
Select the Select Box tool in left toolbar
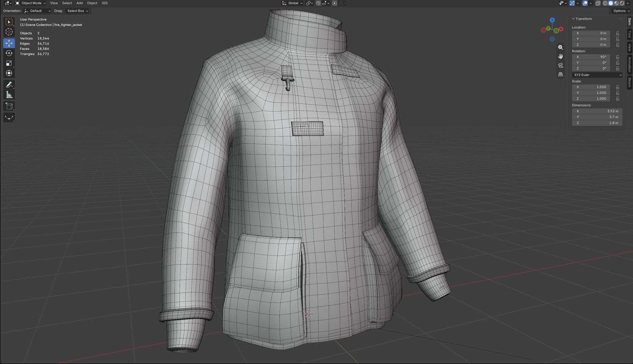click(x=9, y=22)
